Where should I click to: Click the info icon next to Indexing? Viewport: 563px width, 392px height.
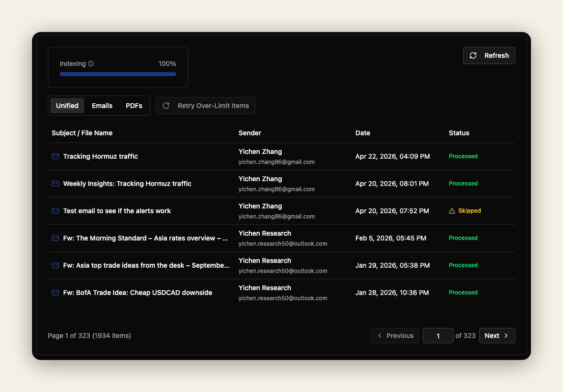[x=91, y=64]
